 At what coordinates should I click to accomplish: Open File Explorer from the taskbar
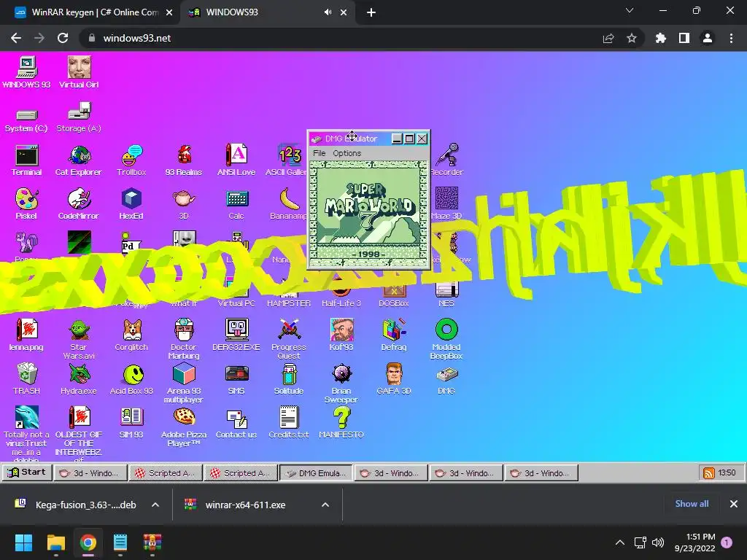(55, 542)
